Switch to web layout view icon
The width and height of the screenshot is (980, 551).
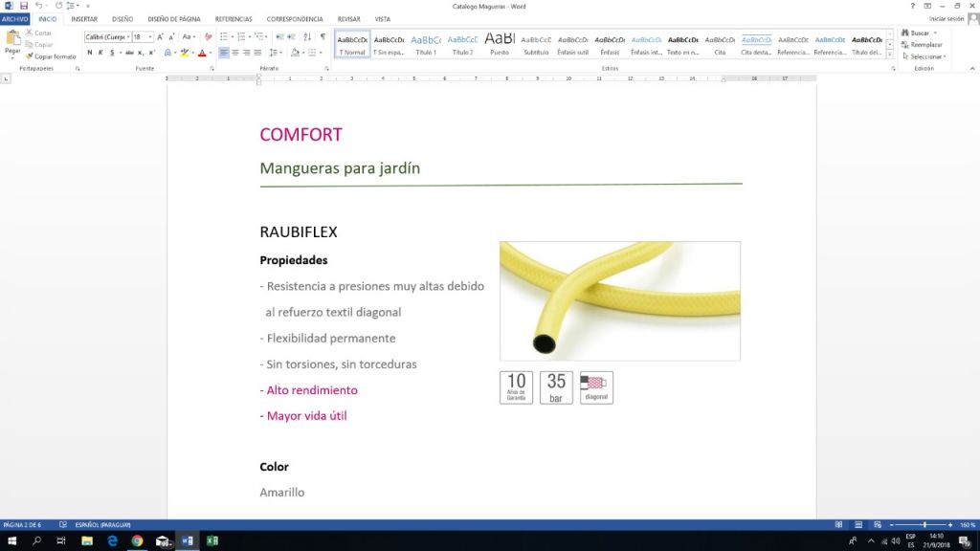(878, 525)
